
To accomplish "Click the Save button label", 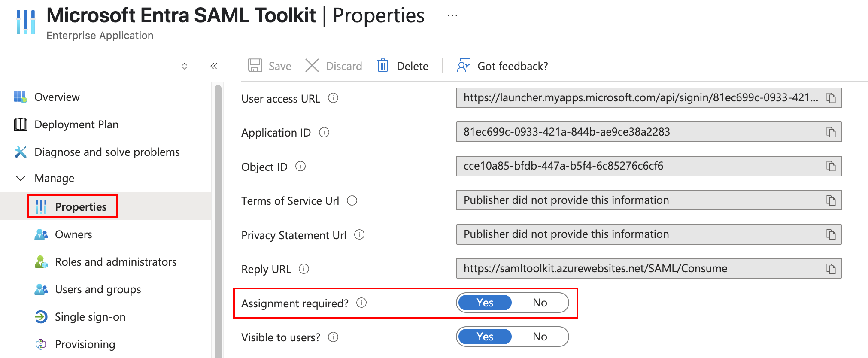I will pos(280,66).
